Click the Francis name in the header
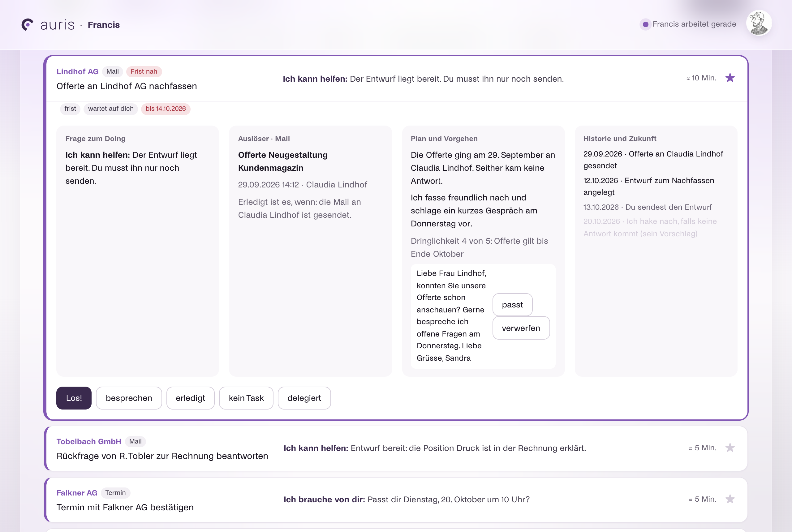792x532 pixels. pos(104,25)
